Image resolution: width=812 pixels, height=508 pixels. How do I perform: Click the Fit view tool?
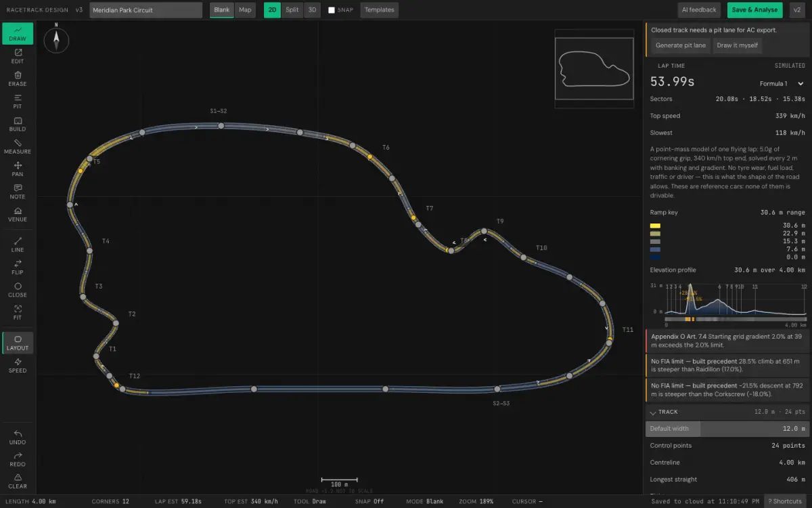[18, 312]
